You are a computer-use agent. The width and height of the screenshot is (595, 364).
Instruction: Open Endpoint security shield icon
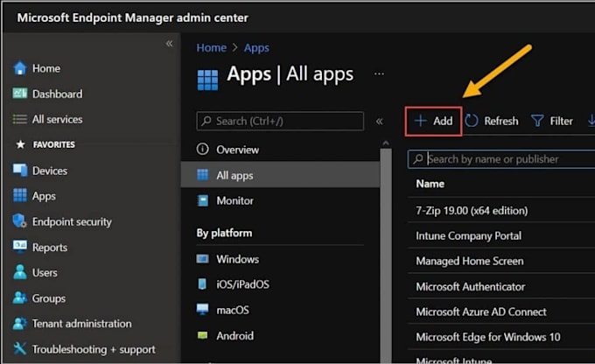tap(19, 220)
